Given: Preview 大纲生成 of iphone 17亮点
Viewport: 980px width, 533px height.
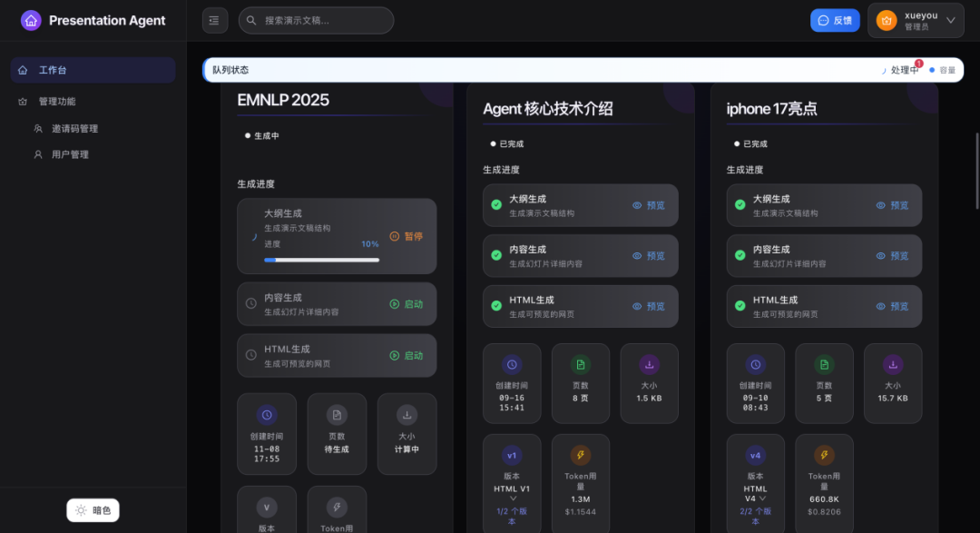Looking at the screenshot, I should tap(893, 205).
